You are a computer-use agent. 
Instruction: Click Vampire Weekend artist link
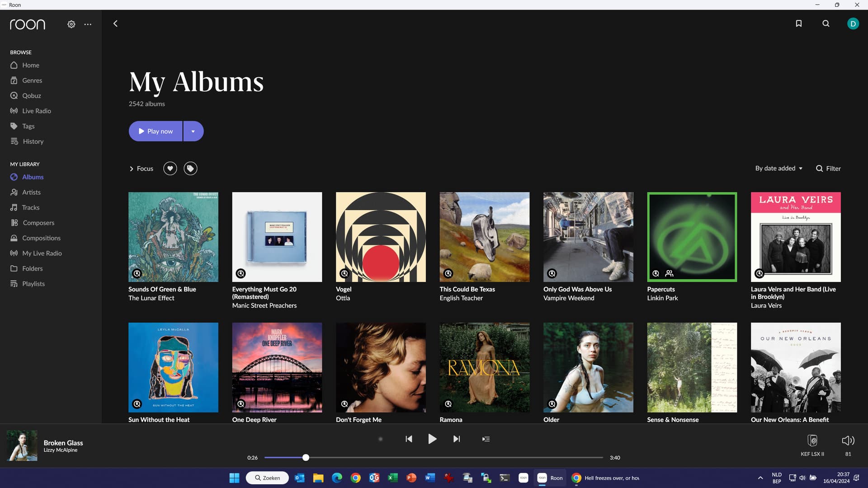coord(569,298)
